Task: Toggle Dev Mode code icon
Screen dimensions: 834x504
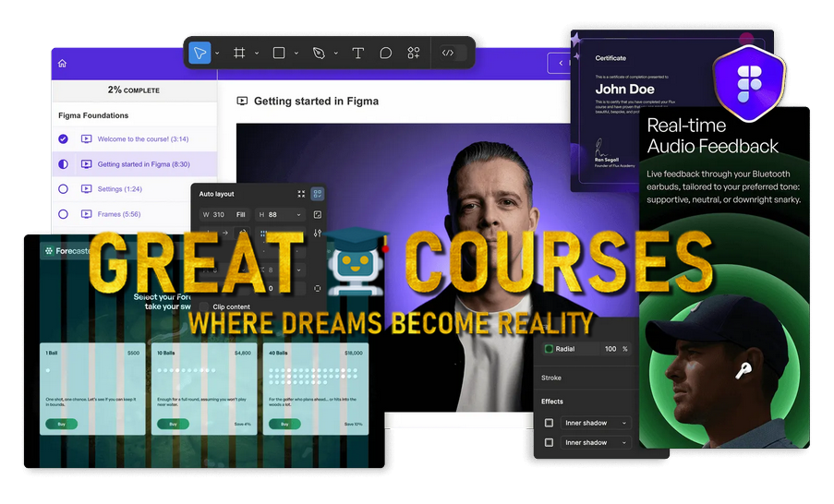Action: pos(448,53)
